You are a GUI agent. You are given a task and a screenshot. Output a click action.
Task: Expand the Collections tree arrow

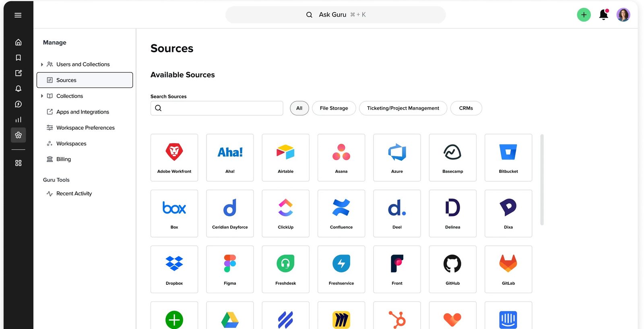click(42, 96)
